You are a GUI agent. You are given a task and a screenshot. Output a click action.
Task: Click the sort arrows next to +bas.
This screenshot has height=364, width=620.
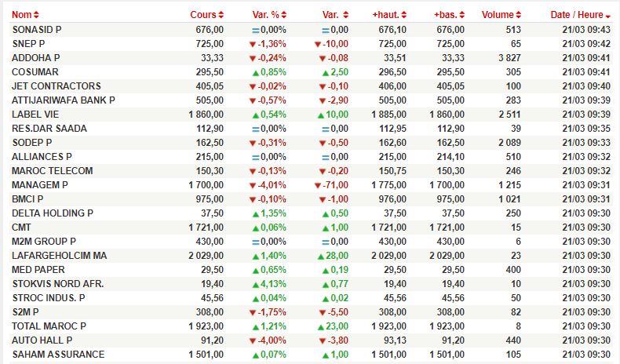461,15
